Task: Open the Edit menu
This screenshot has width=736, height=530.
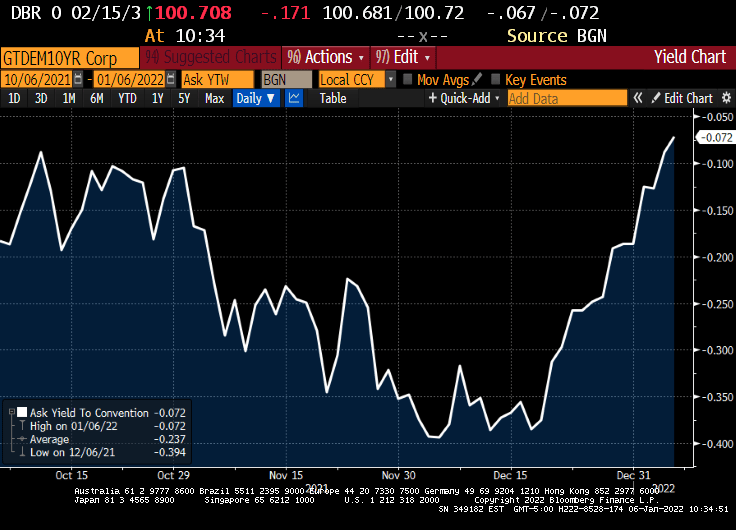Action: [402, 57]
